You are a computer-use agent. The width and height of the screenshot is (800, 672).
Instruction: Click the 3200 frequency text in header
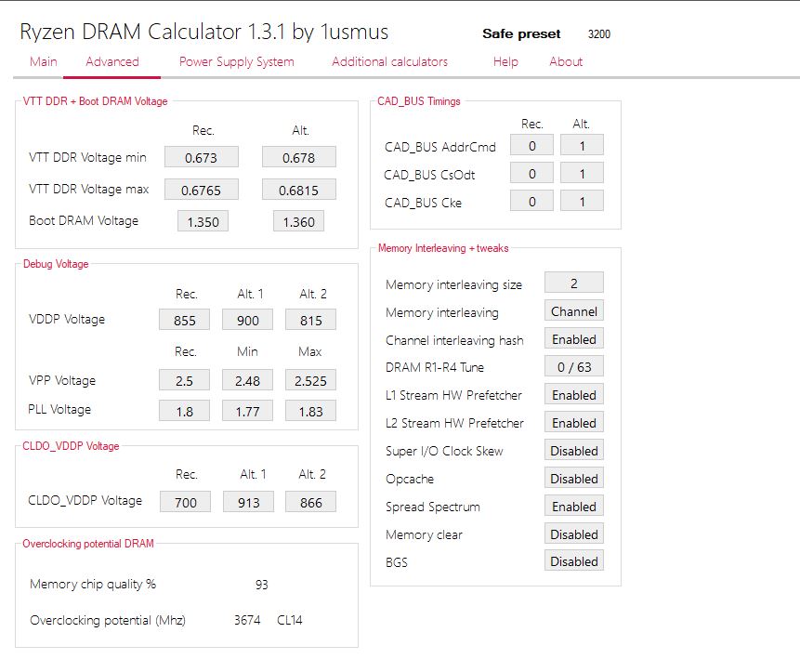click(x=599, y=34)
